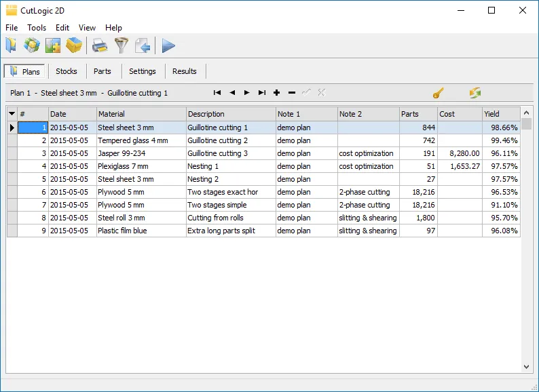Delete plan with minus button

click(292, 93)
